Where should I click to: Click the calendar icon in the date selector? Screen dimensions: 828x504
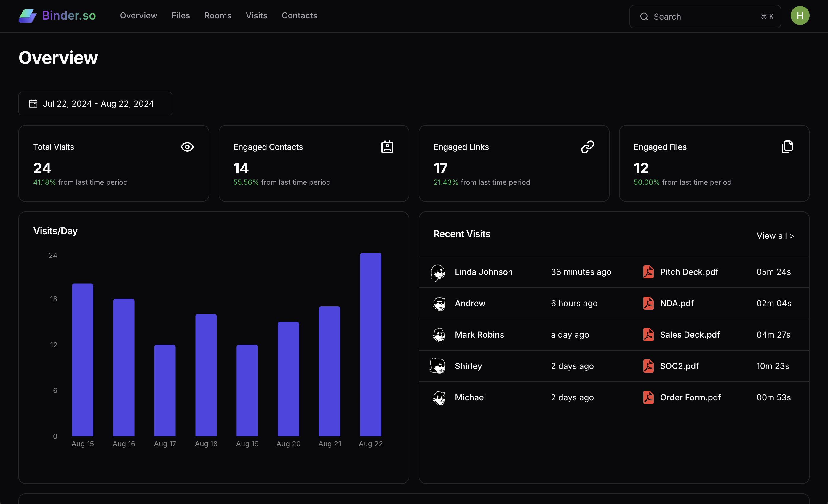pos(33,103)
